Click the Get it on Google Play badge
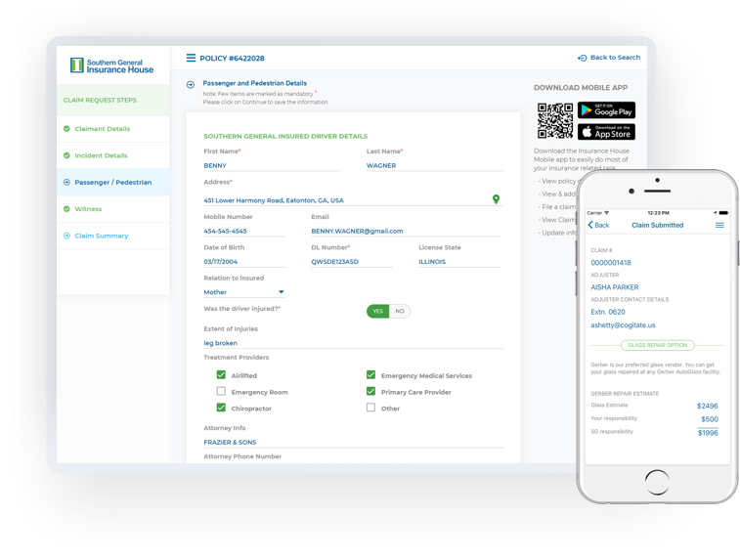Screen dimensions: 740x560 [606, 110]
